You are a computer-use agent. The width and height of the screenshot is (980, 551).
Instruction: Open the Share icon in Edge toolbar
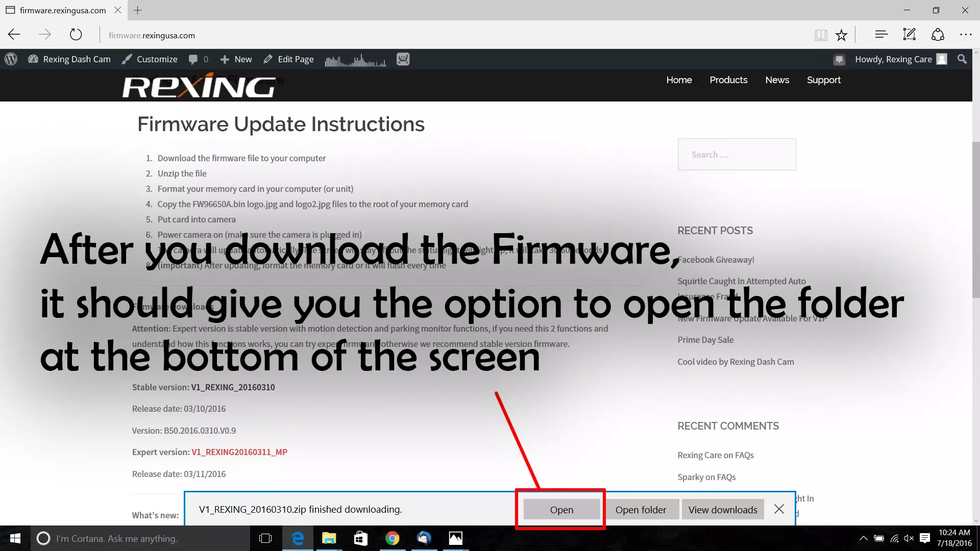(938, 35)
